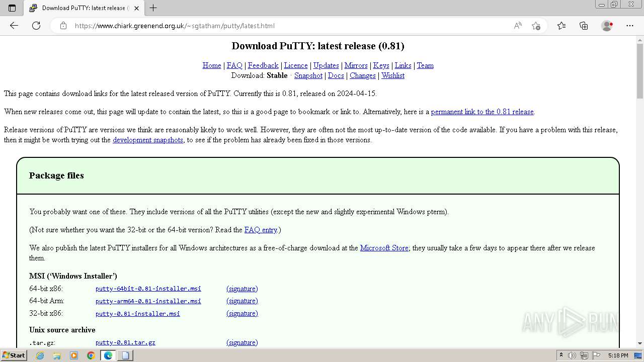Go to the Wishlist link
Screen dimensions: 644x362
point(393,75)
